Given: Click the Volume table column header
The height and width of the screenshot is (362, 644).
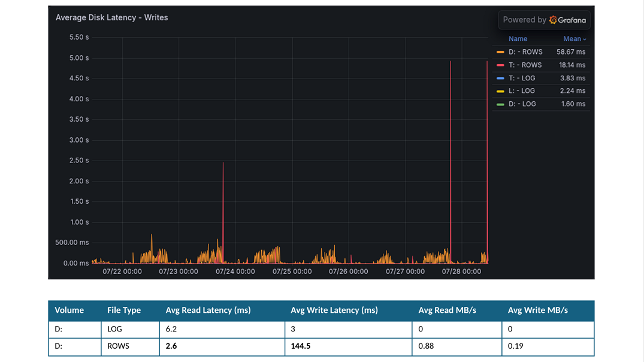Looking at the screenshot, I should 69,310.
